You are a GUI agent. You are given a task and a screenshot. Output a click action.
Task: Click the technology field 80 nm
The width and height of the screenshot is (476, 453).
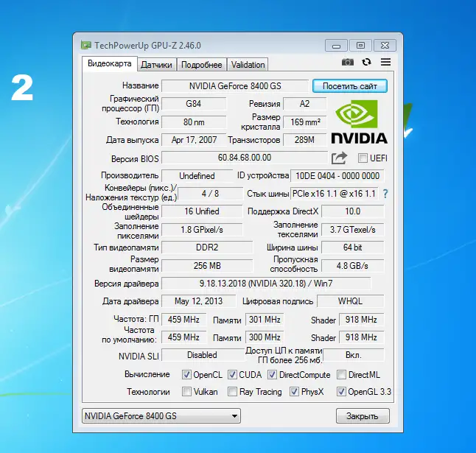(x=194, y=122)
